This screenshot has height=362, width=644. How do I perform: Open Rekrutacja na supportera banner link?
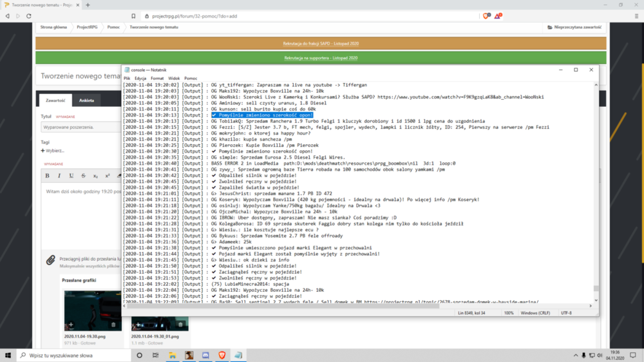pyautogui.click(x=321, y=58)
